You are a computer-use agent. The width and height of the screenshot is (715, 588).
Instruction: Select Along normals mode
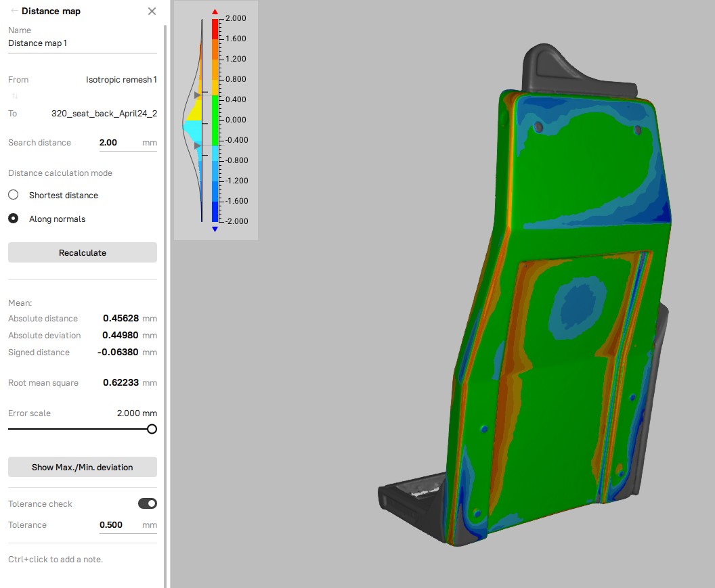(x=14, y=219)
